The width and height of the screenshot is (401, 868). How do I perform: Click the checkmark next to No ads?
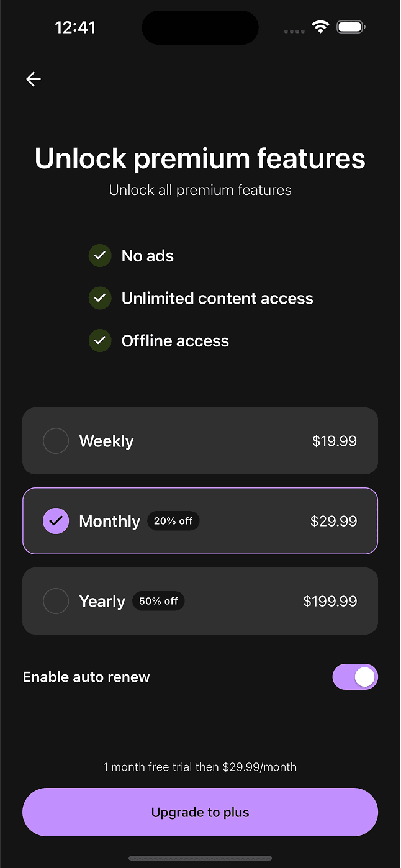[x=100, y=255]
